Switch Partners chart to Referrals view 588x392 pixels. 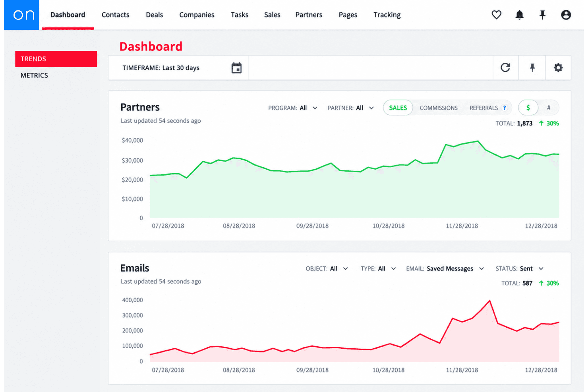[x=484, y=108]
